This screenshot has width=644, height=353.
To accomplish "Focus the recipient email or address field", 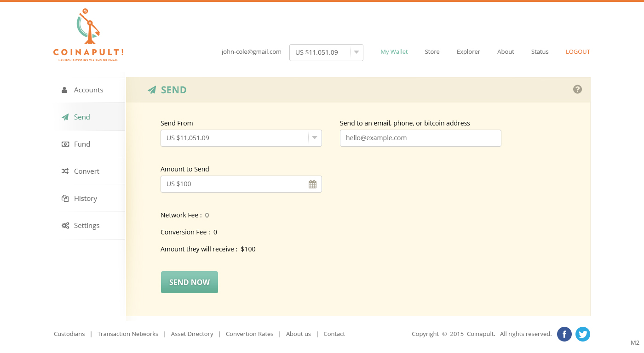I will (420, 138).
